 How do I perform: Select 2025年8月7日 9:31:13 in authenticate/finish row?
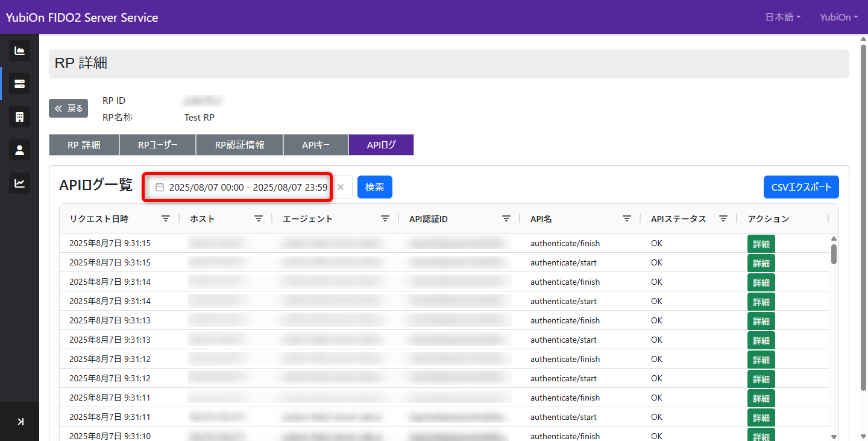pyautogui.click(x=110, y=321)
